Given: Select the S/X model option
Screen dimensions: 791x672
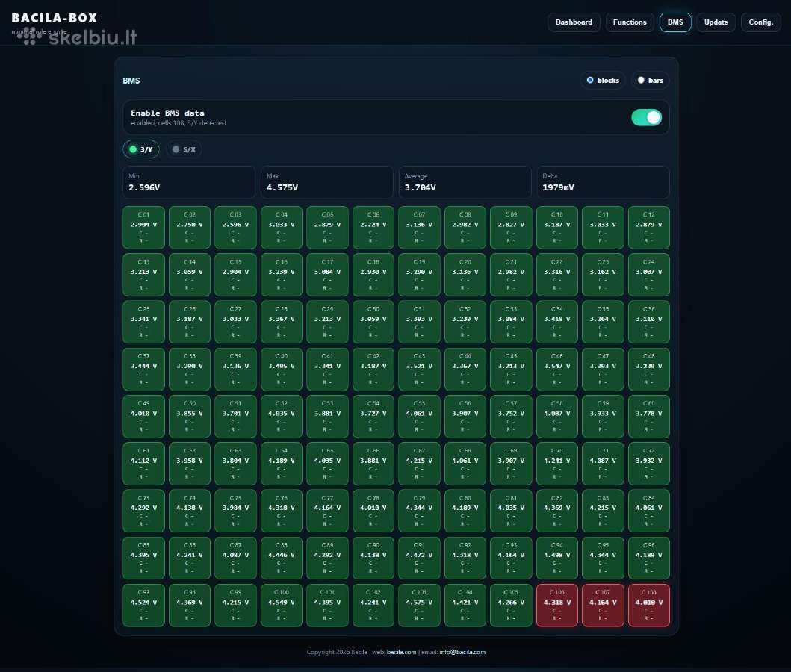Looking at the screenshot, I should click(x=184, y=149).
